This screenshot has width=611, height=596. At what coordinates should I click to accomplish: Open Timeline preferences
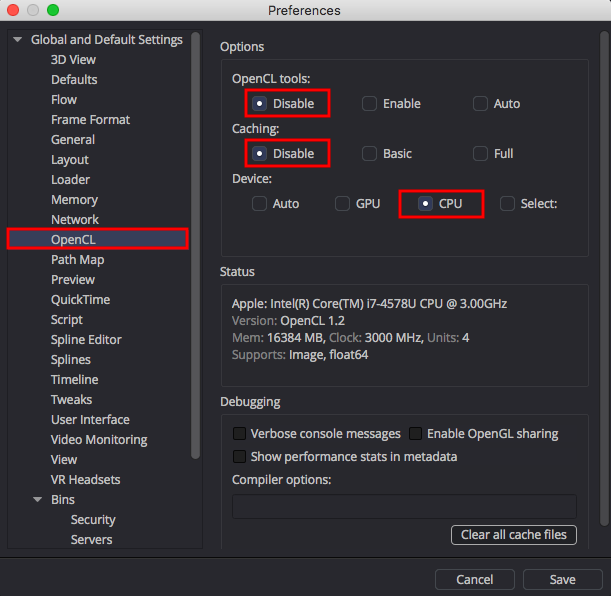point(74,380)
